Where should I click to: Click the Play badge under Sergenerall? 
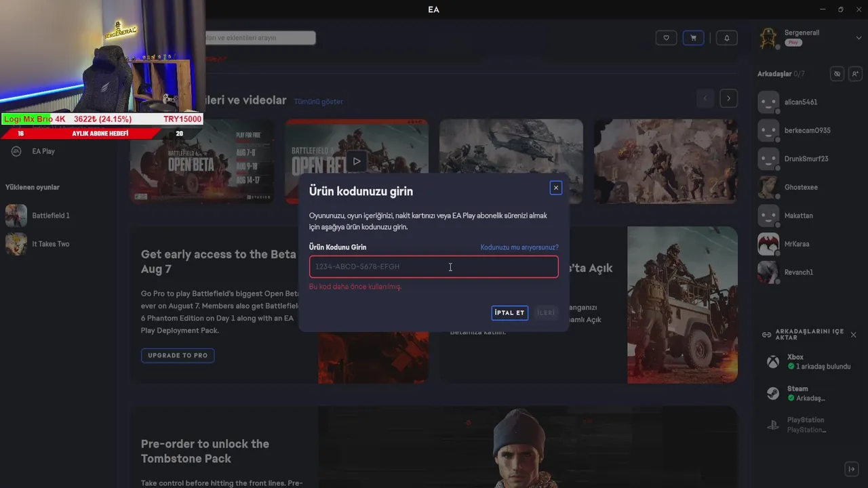(x=793, y=43)
